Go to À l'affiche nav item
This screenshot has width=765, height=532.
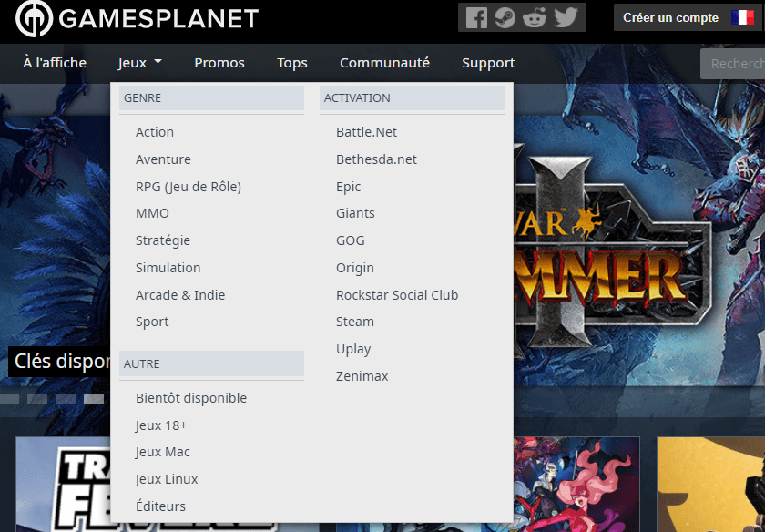coord(55,63)
